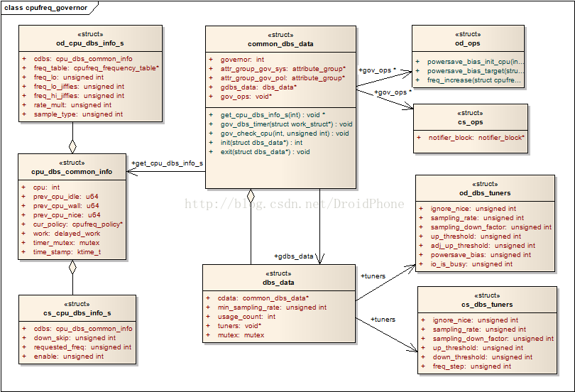This screenshot has width=575, height=392.
Task: Click the +get_cpu_dbs_info_s association label
Action: coord(168,163)
